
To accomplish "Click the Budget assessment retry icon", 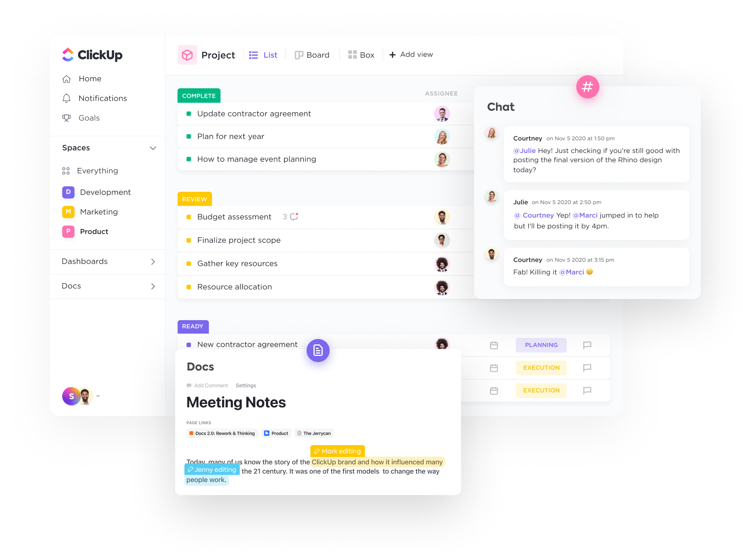I will click(295, 217).
